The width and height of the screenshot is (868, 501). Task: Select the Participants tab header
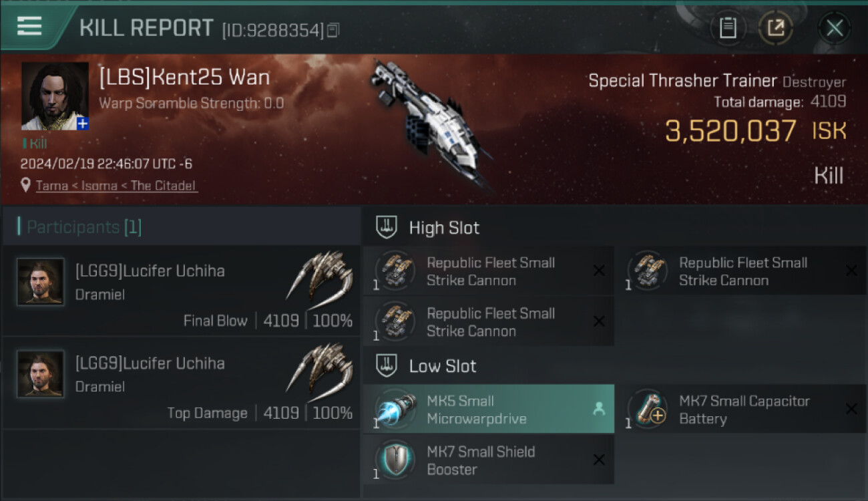pos(84,227)
